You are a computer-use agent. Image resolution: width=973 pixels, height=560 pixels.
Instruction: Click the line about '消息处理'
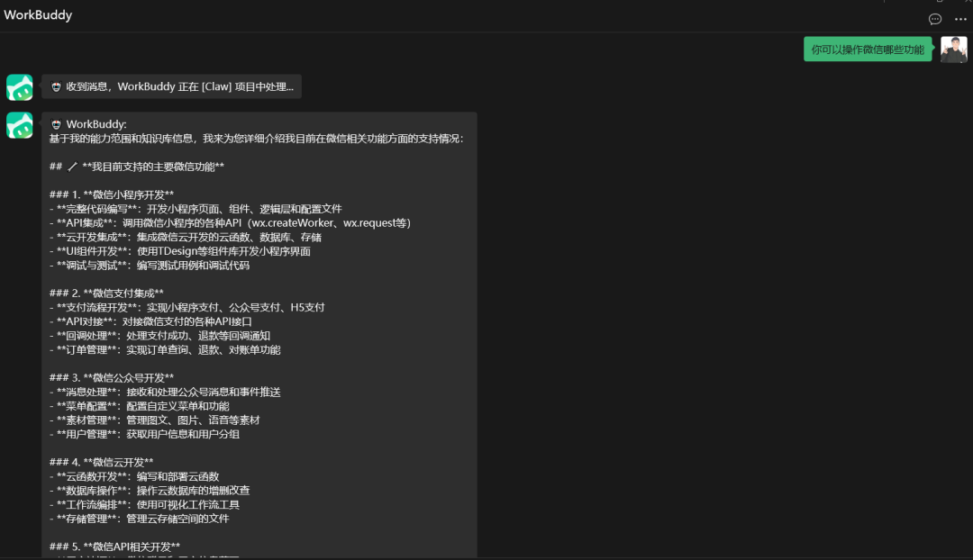coord(165,392)
